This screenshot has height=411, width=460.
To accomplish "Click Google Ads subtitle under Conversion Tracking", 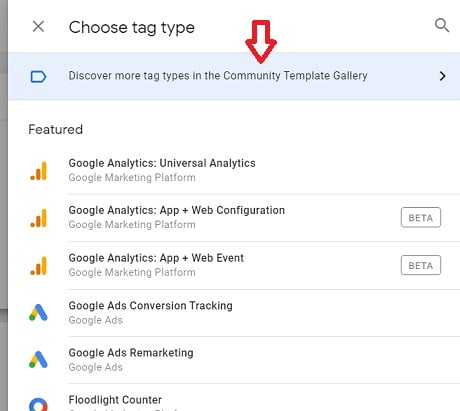I will (x=96, y=320).
